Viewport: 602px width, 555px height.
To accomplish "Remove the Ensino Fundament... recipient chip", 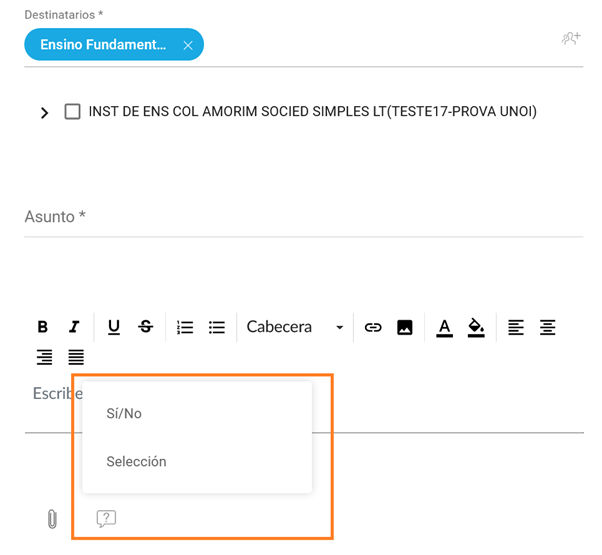I will (188, 45).
